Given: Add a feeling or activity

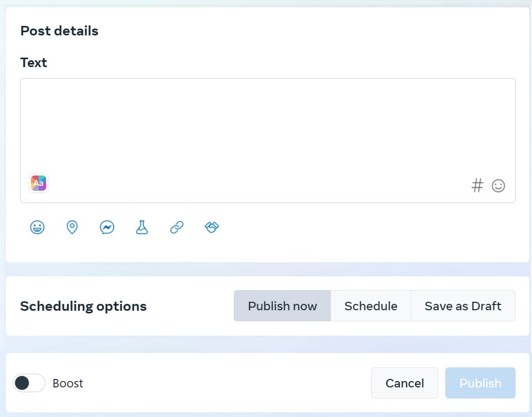Looking at the screenshot, I should pyautogui.click(x=37, y=228).
